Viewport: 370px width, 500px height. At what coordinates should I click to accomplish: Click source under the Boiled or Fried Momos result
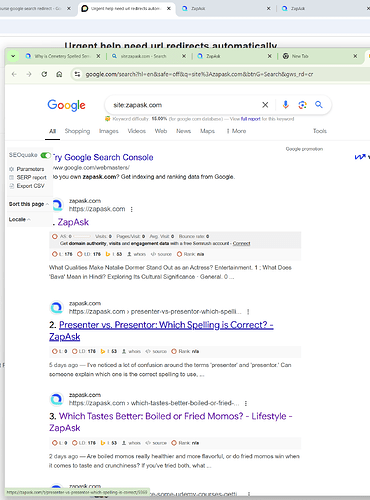[x=156, y=443]
